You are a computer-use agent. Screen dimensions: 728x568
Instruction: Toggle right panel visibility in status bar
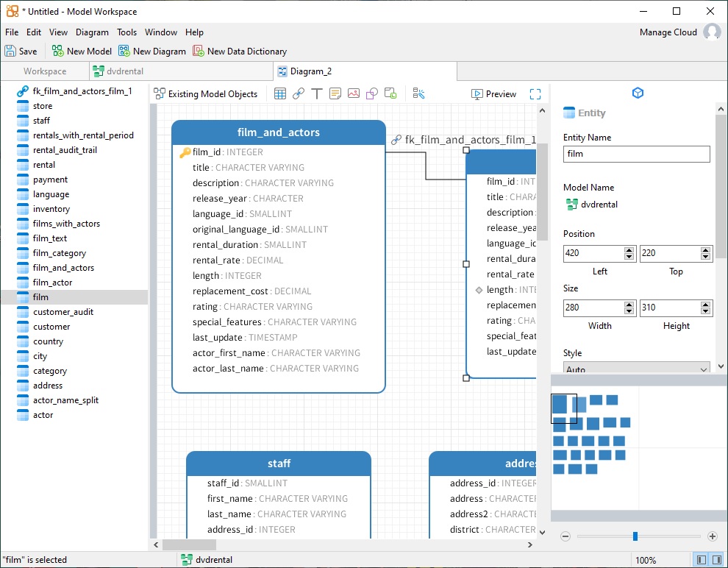[x=716, y=560]
